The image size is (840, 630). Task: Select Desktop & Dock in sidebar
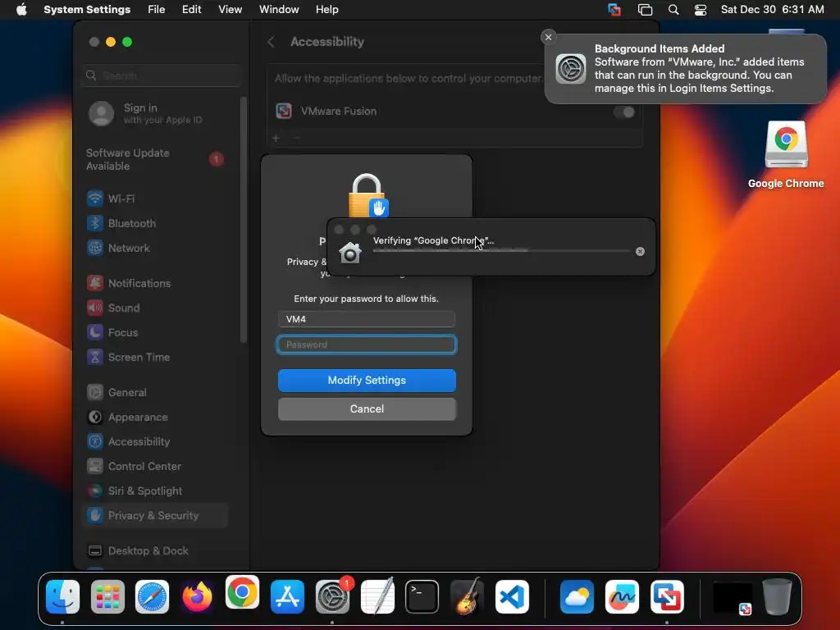point(155,551)
